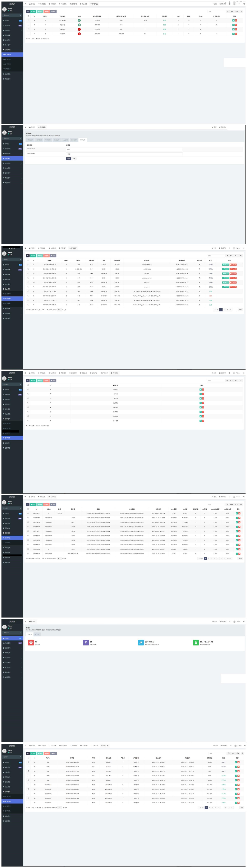Click search input above user table

[x=216, y=504]
